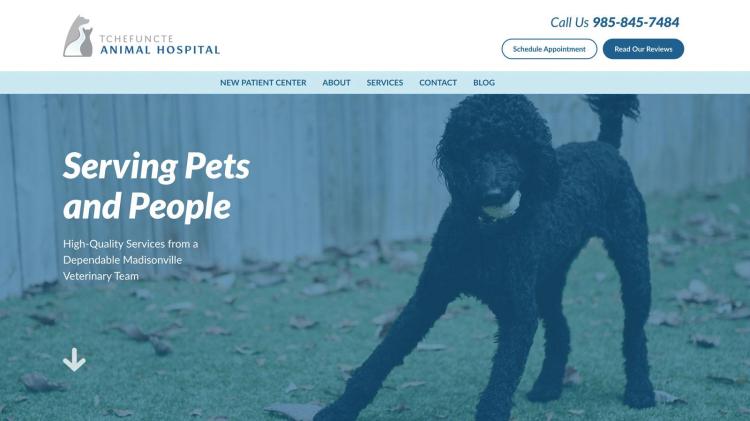Click the High-Quality Services tagline text
This screenshot has width=750, height=421.
click(131, 260)
